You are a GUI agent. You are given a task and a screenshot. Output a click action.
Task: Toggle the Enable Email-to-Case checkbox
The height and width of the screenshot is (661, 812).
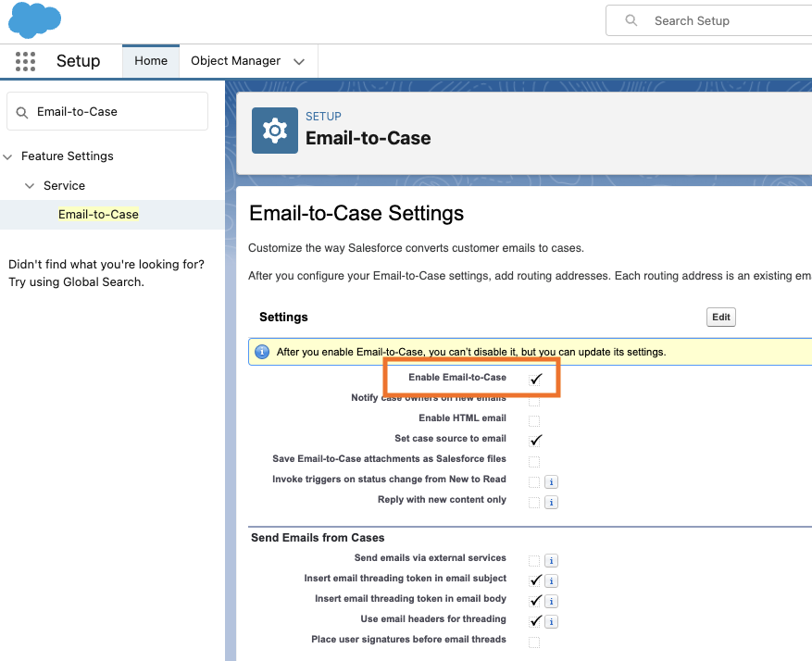(535, 379)
